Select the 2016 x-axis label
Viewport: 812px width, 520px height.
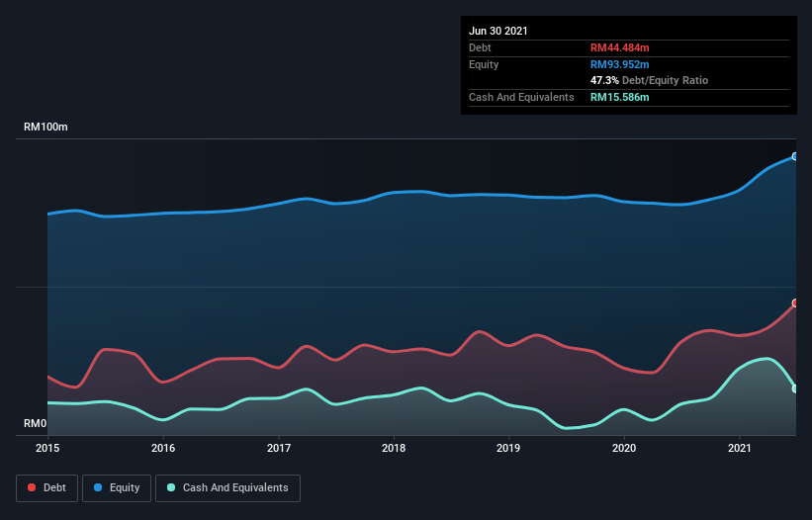(x=163, y=448)
